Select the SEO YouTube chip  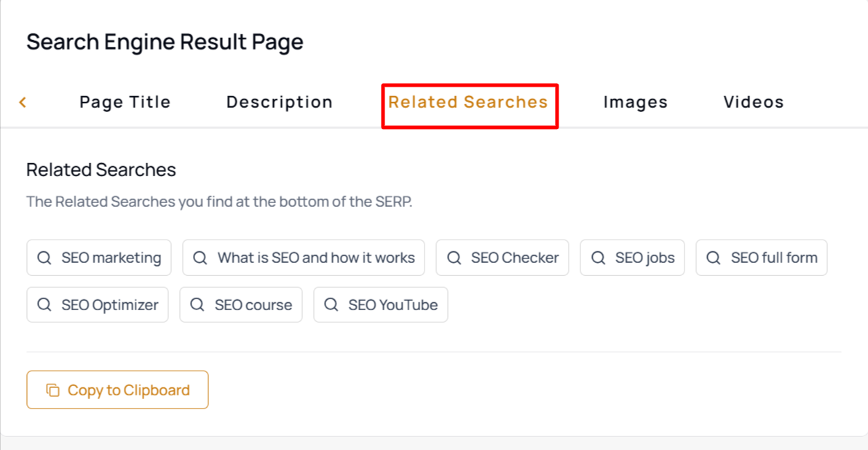[x=381, y=305]
